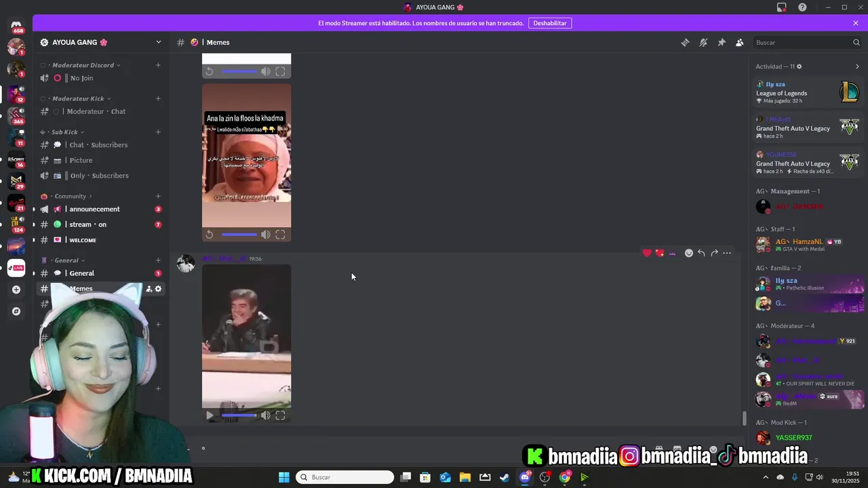Open the Threads icon in channel header
Image resolution: width=868 pixels, height=488 pixels.
pos(685,42)
